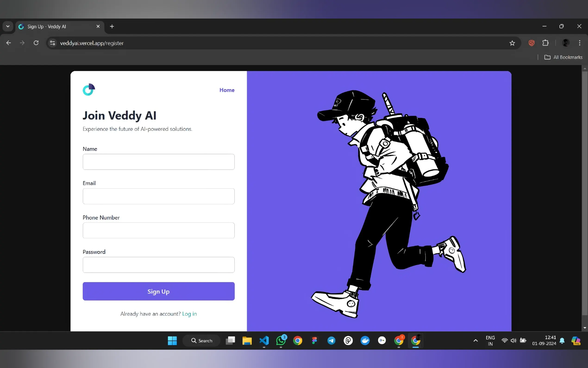
Task: Open Telegram from the taskbar
Action: (331, 340)
